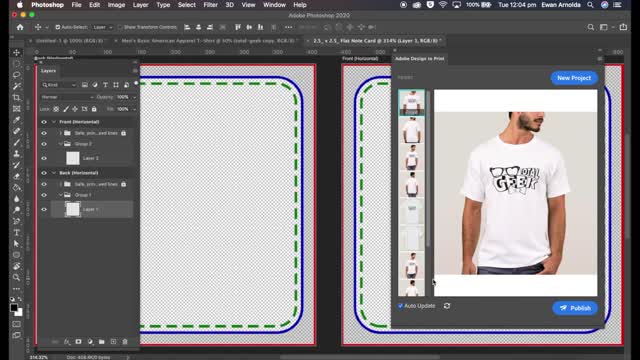Image resolution: width=640 pixels, height=360 pixels.
Task: Click the Publish button
Action: pos(575,308)
